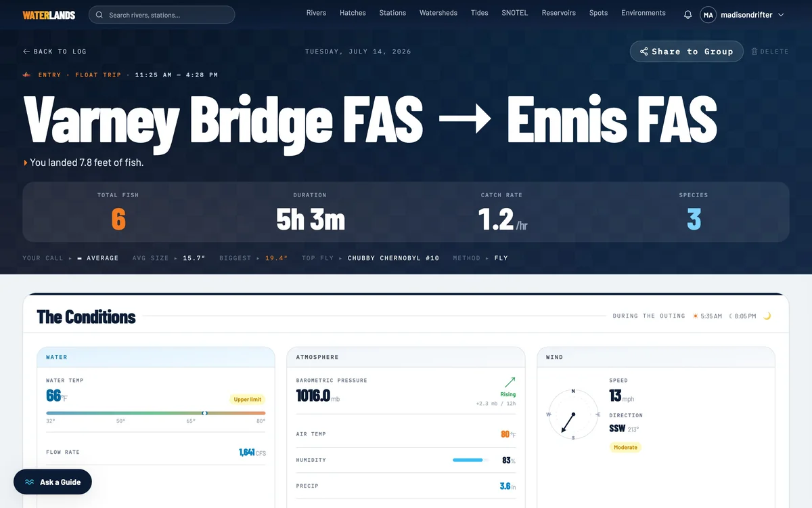Click the Tuesday, July 14, 2026 date
Screen dimensions: 812x508
[358, 51]
